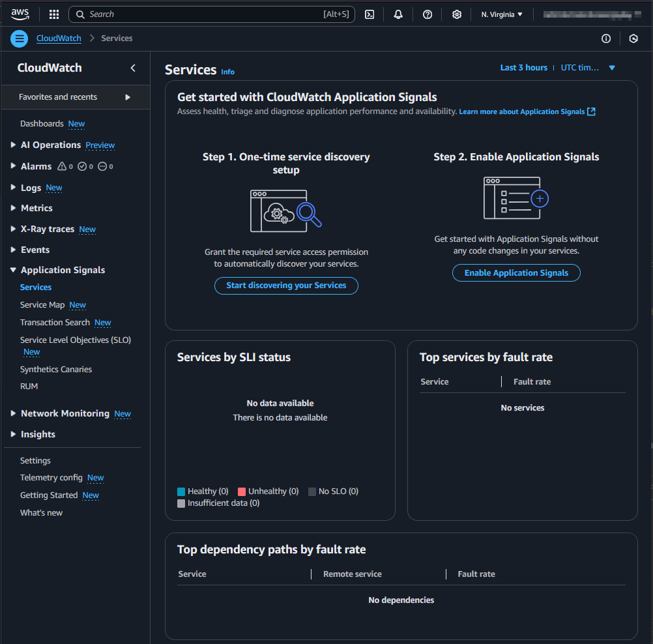Click the info circle icon near top right

(x=605, y=38)
